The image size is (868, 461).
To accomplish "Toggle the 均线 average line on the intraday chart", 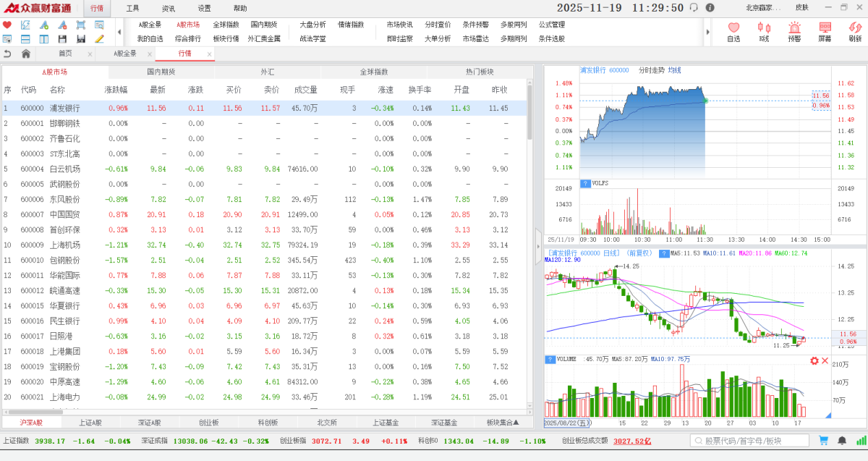I will click(675, 70).
